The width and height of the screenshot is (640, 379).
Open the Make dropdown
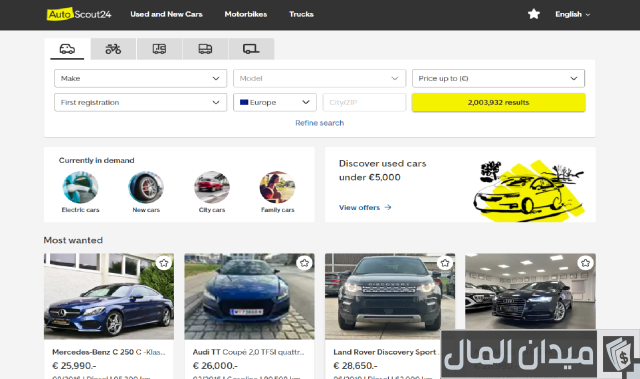tap(140, 78)
